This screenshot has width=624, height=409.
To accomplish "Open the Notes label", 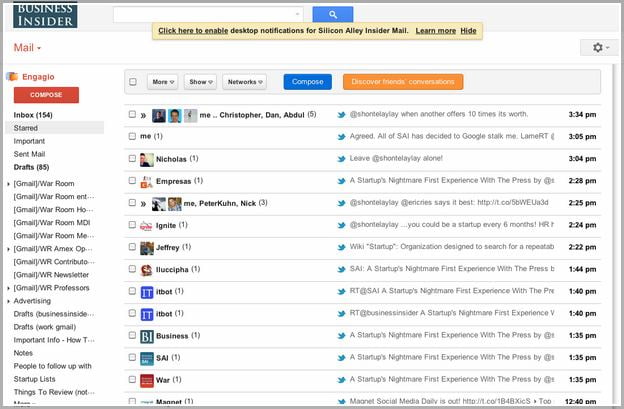I will coord(23,353).
